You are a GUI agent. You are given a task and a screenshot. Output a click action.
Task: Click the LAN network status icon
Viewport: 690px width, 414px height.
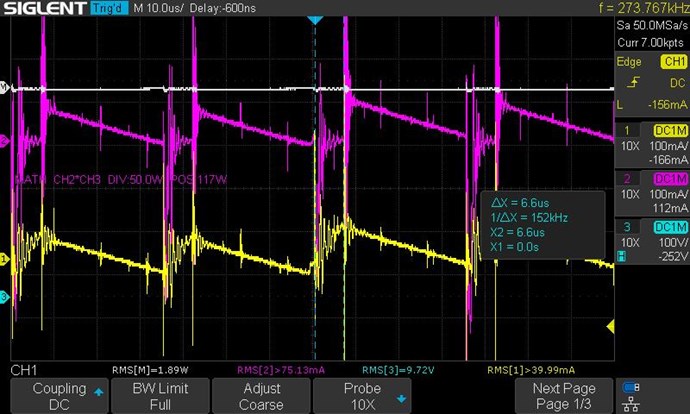click(631, 403)
